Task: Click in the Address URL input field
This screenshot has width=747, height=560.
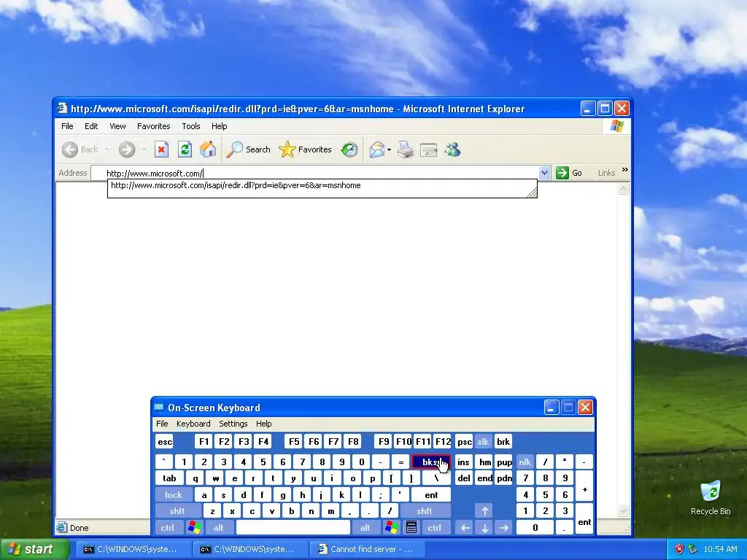Action: (x=314, y=173)
